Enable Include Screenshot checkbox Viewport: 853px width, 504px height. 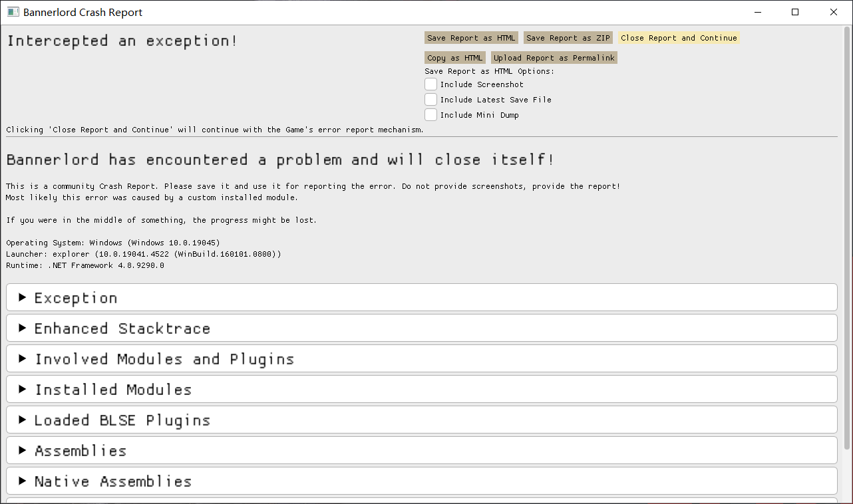tap(431, 84)
